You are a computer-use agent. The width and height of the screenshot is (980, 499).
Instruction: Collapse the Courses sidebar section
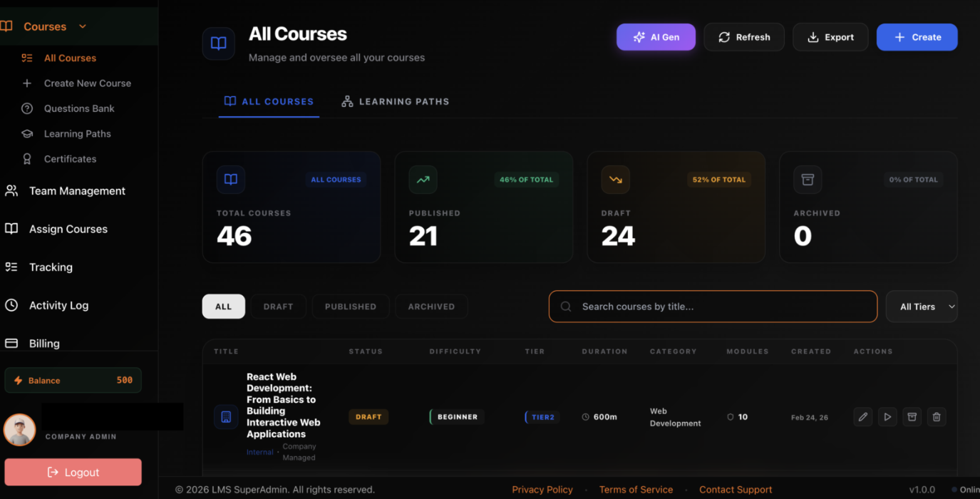(x=81, y=26)
